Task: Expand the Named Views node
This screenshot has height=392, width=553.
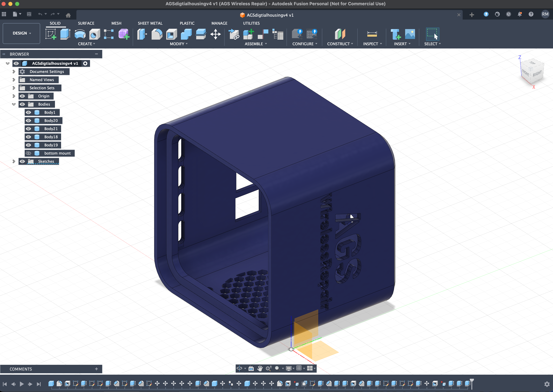Action: coord(14,80)
